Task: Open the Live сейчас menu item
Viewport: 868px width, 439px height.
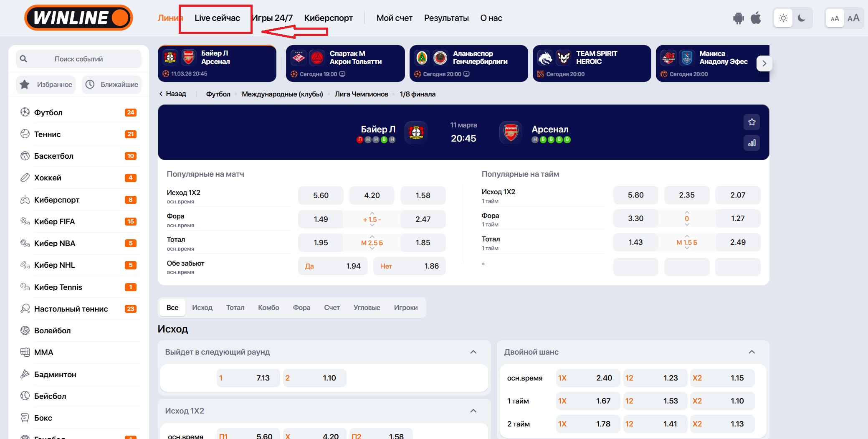Action: pyautogui.click(x=217, y=18)
